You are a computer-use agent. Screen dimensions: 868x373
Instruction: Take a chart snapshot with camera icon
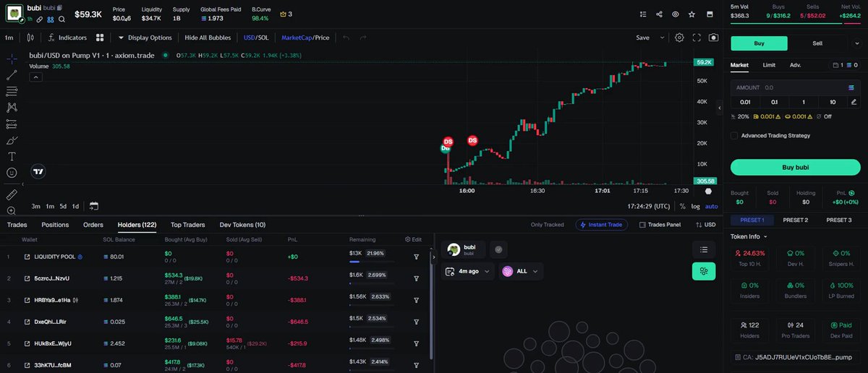(714, 38)
